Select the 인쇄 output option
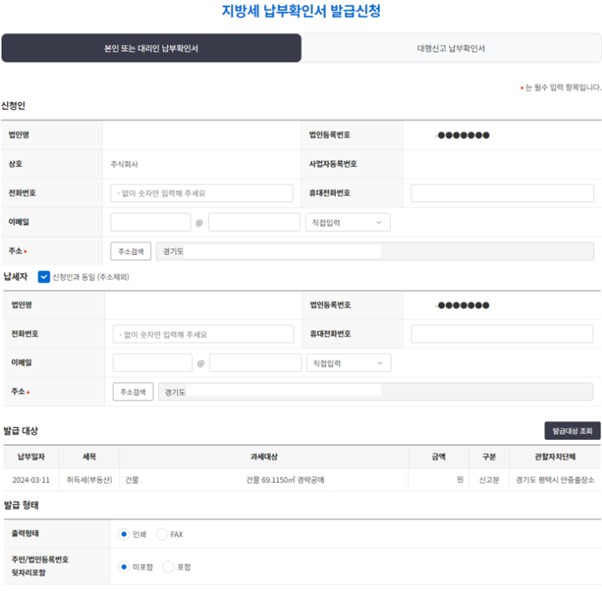Screen dimensions: 602x591 [x=124, y=534]
